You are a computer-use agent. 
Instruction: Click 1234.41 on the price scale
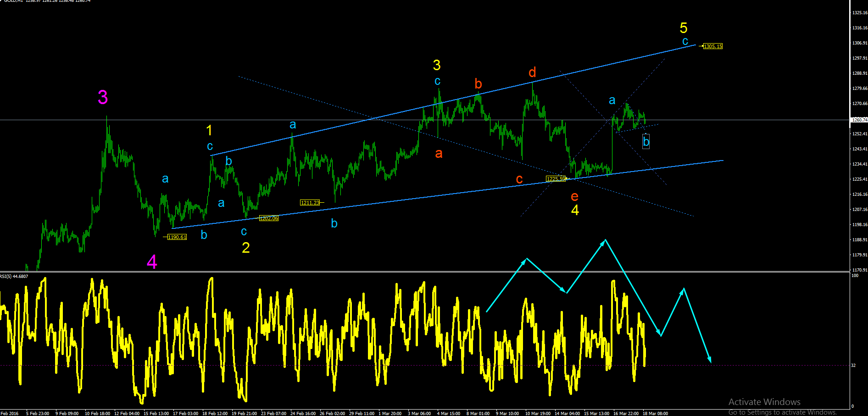click(860, 164)
